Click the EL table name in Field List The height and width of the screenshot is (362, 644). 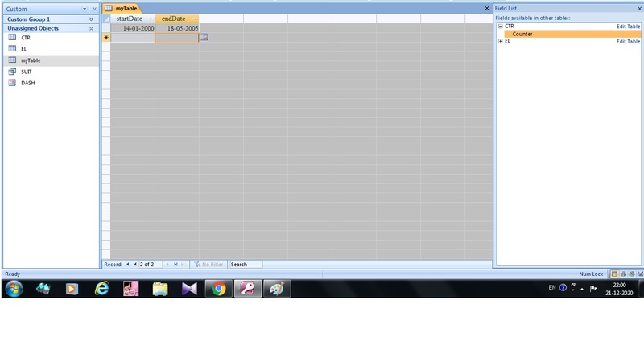coord(507,41)
